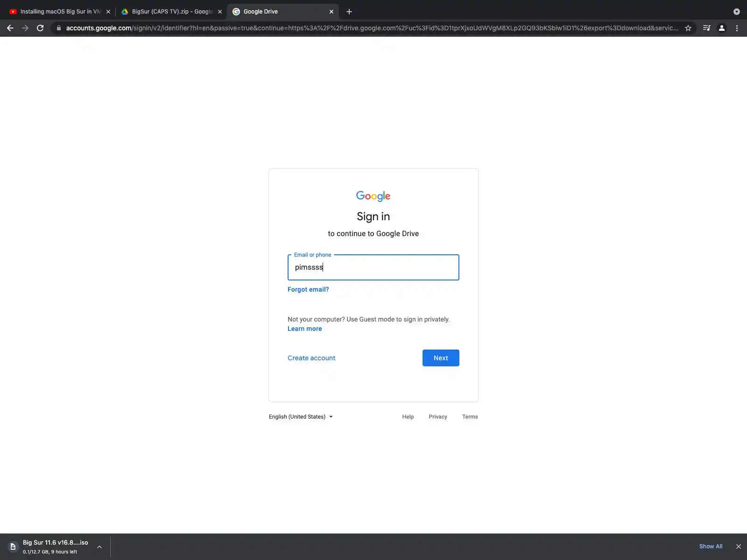Click the Sign in heading

(373, 217)
